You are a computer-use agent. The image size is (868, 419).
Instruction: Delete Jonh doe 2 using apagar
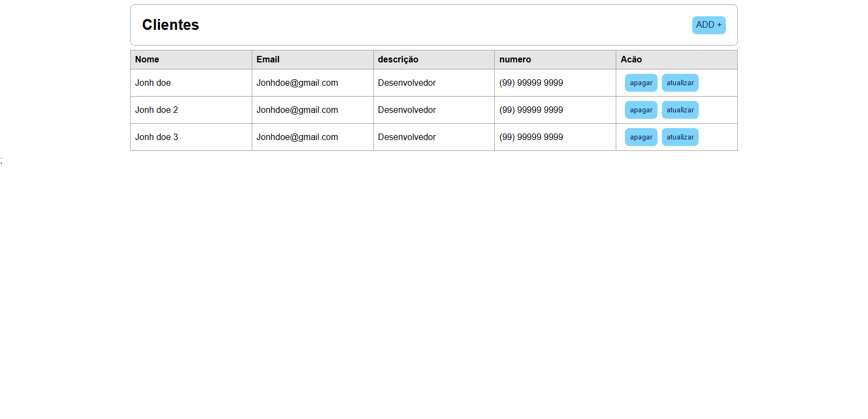(641, 110)
